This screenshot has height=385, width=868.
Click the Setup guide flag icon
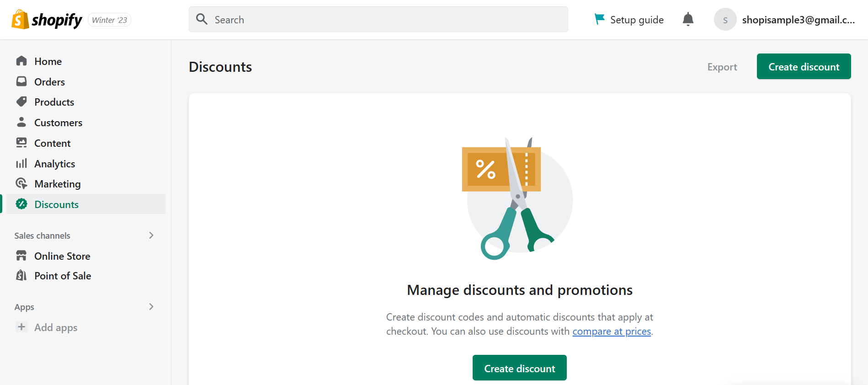[599, 19]
